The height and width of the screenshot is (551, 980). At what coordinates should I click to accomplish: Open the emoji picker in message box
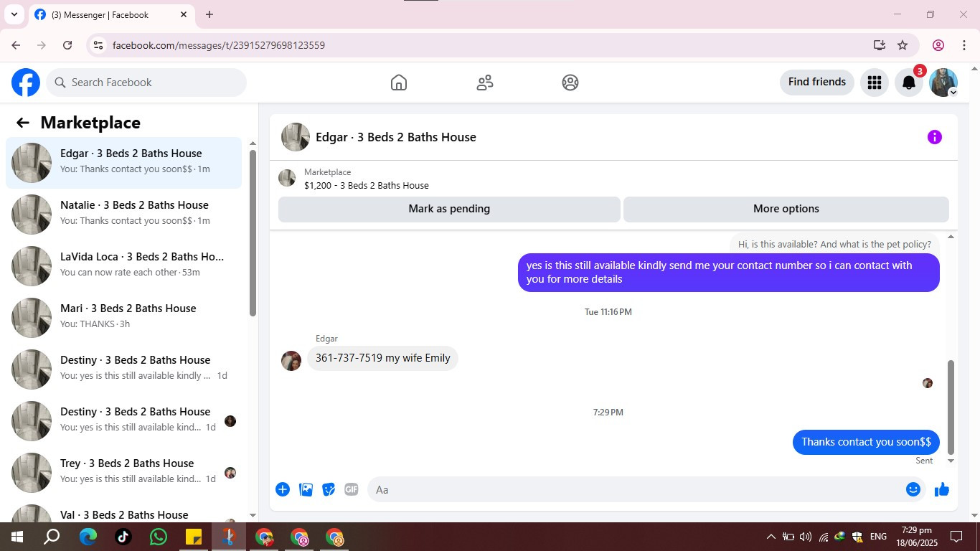913,489
